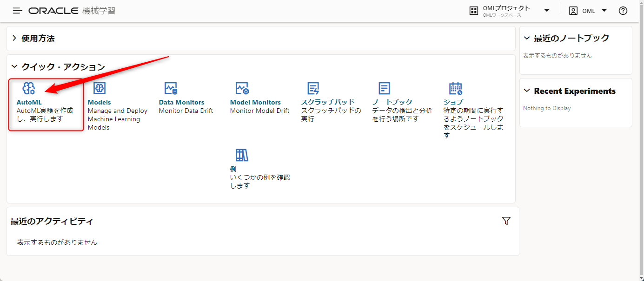This screenshot has width=644, height=281.
Task: Open the Data Monitors link
Action: pos(181,102)
